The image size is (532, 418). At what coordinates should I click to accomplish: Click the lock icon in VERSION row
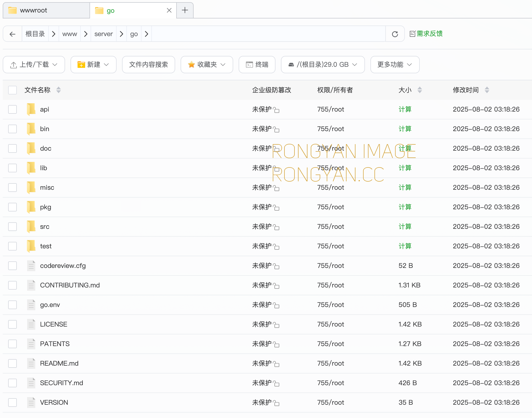[x=276, y=403]
